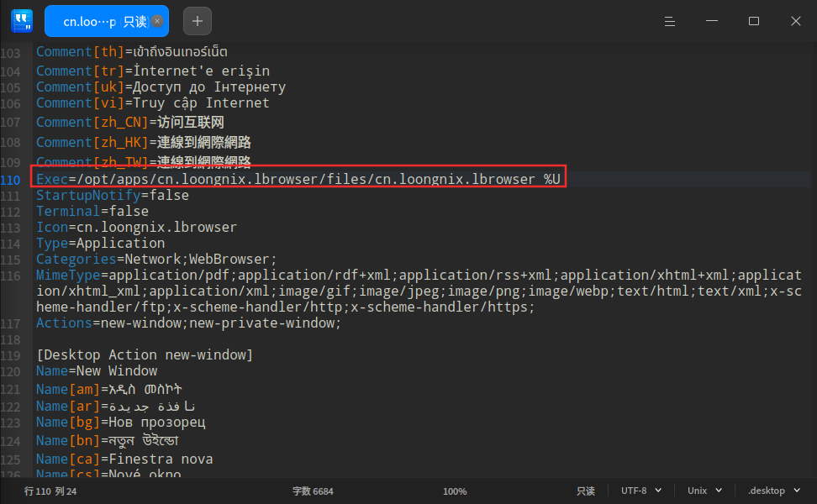
Task: Maximize the editor window
Action: 753,21
